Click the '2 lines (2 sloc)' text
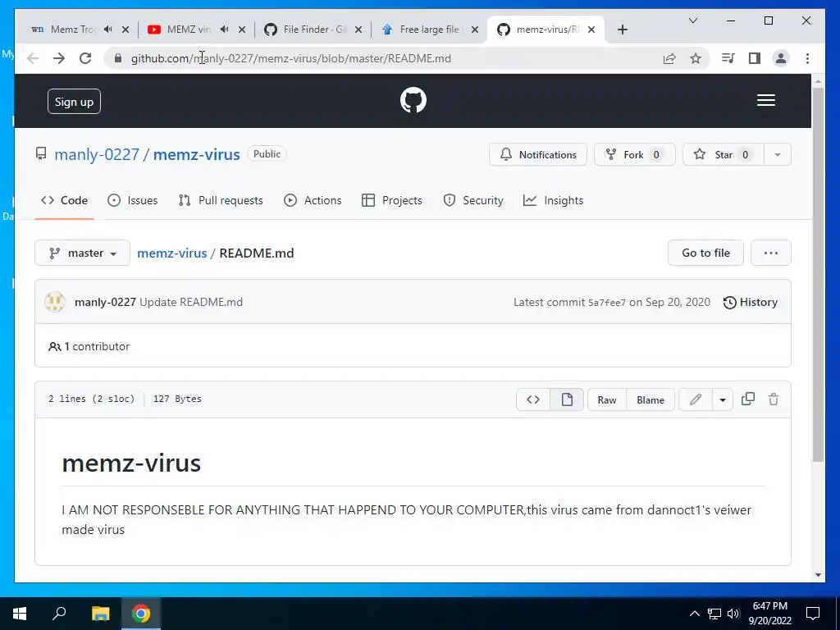840x630 pixels. pos(92,399)
